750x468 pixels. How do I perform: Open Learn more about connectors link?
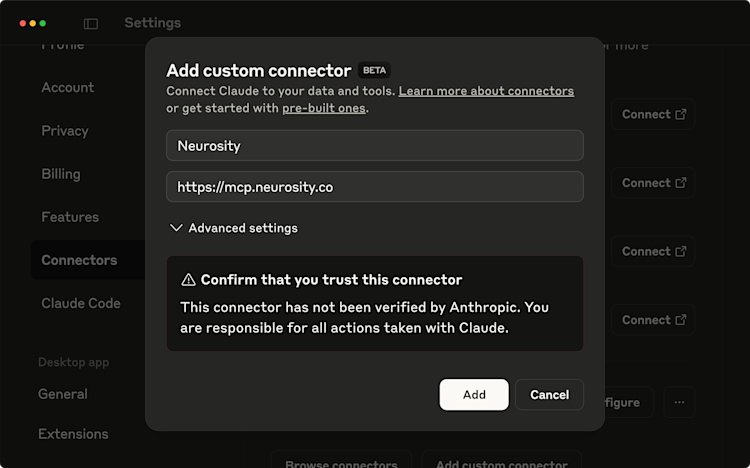(486, 91)
